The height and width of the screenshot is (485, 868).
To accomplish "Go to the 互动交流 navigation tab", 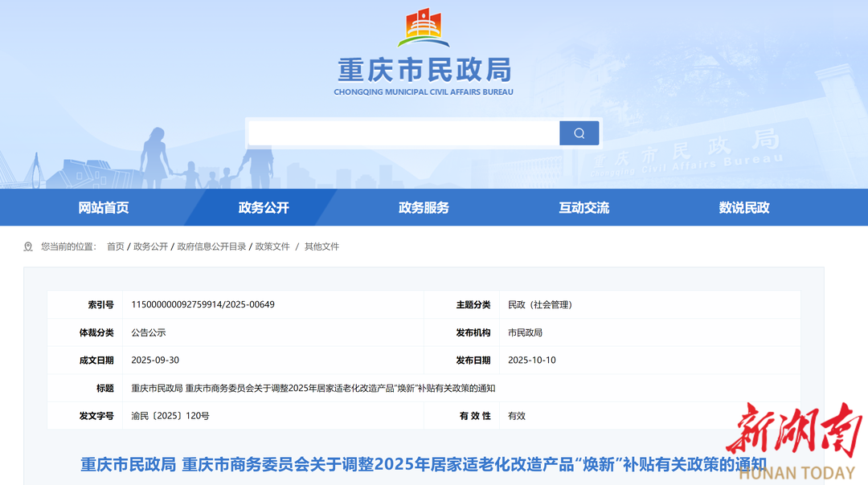I will (x=583, y=207).
